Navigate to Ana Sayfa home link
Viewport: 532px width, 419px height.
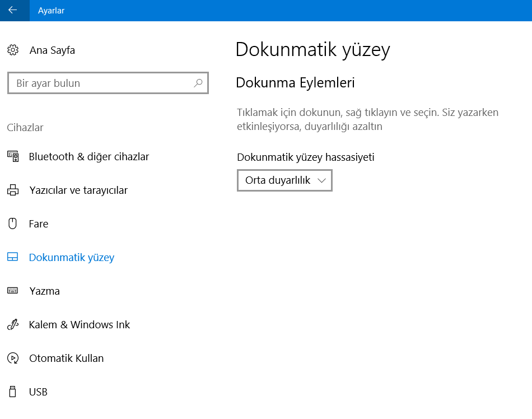[x=52, y=50]
